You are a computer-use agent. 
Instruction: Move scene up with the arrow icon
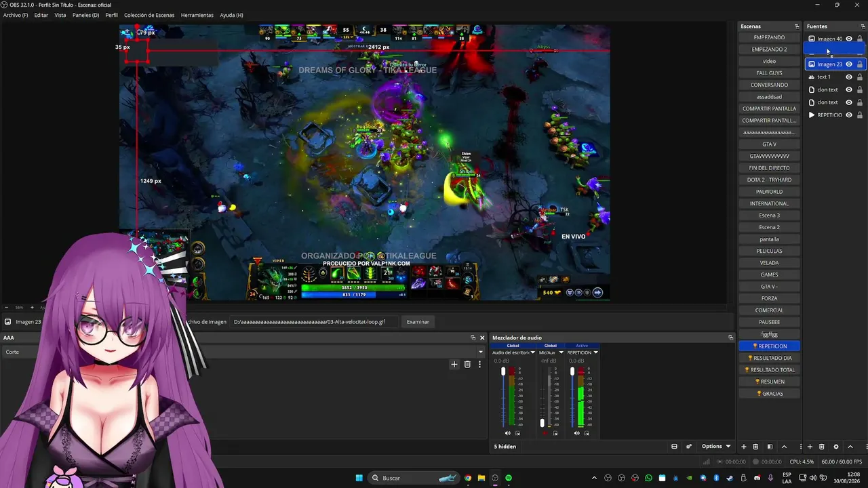click(785, 447)
